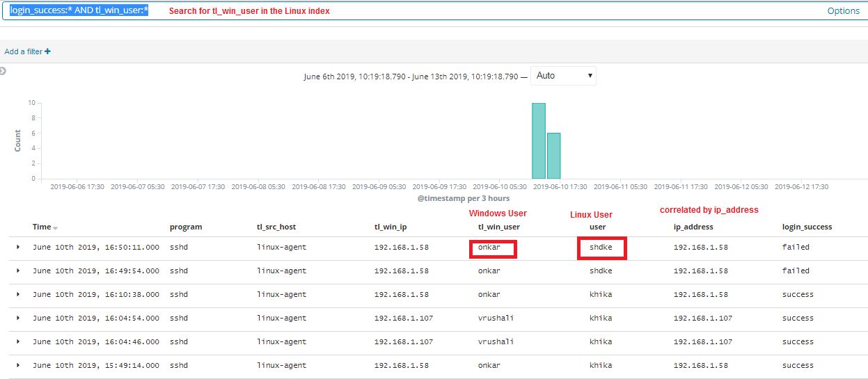Click failed in the 16:49:54 row
This screenshot has height=379, width=868.
pyautogui.click(x=796, y=271)
